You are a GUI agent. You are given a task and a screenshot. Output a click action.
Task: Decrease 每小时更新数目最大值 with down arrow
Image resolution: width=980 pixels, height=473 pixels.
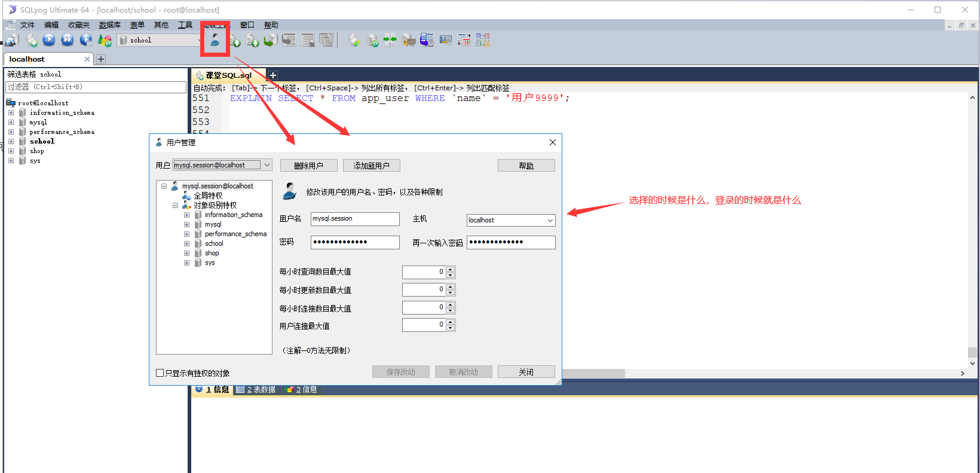[451, 293]
